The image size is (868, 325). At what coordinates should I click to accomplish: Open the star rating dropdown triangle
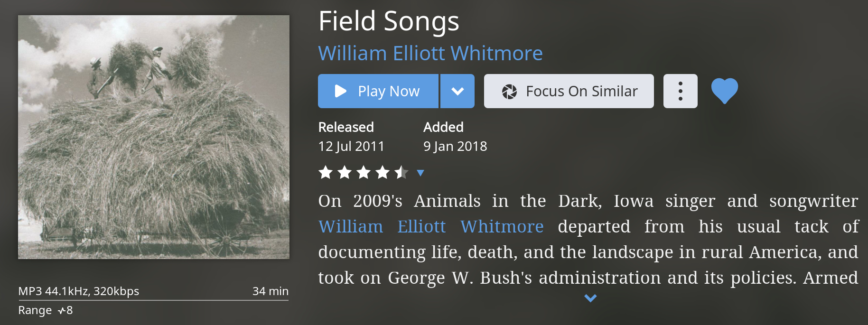420,173
